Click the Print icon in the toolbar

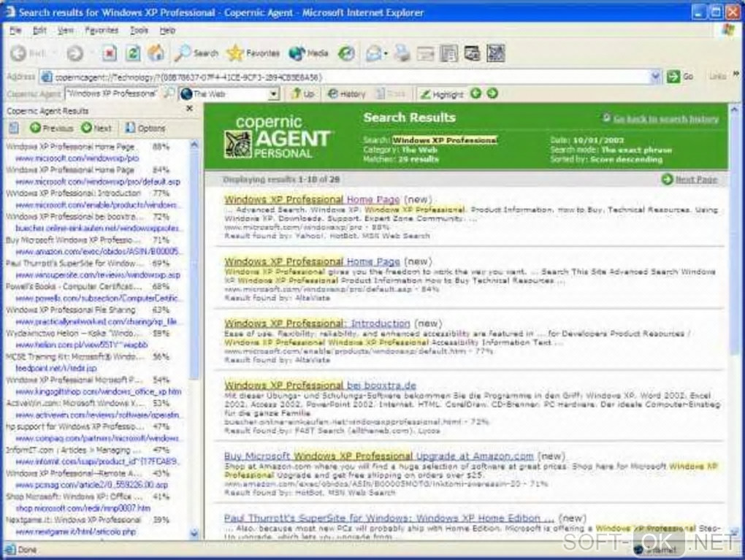coord(402,53)
